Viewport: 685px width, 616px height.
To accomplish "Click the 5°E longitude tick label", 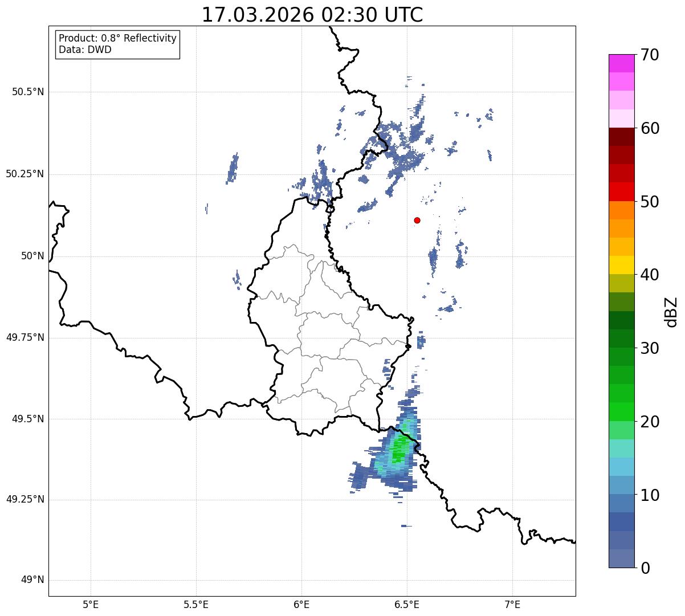I will [x=91, y=603].
